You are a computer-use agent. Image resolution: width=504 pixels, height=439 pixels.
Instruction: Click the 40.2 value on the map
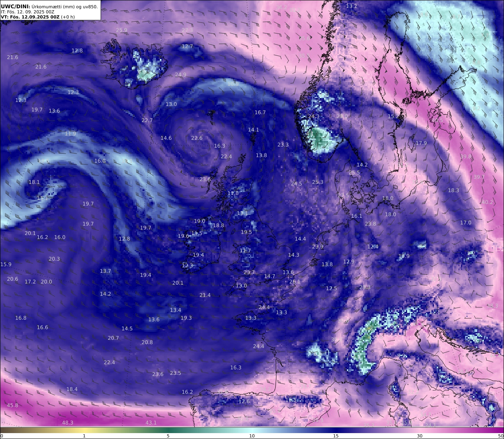(x=487, y=202)
